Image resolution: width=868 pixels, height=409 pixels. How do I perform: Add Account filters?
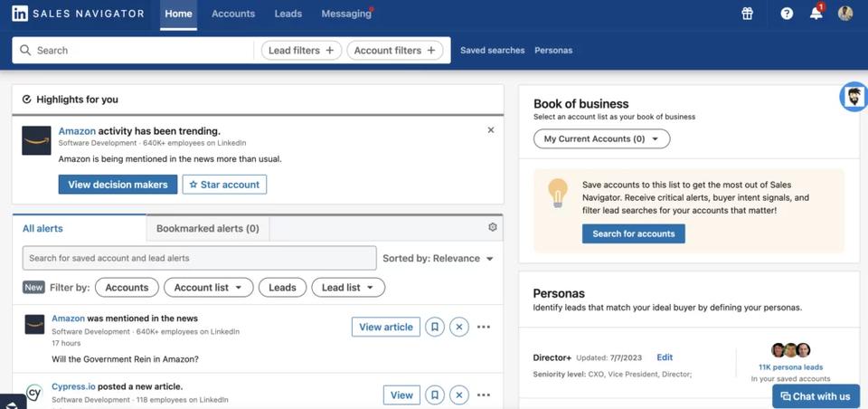coord(395,51)
